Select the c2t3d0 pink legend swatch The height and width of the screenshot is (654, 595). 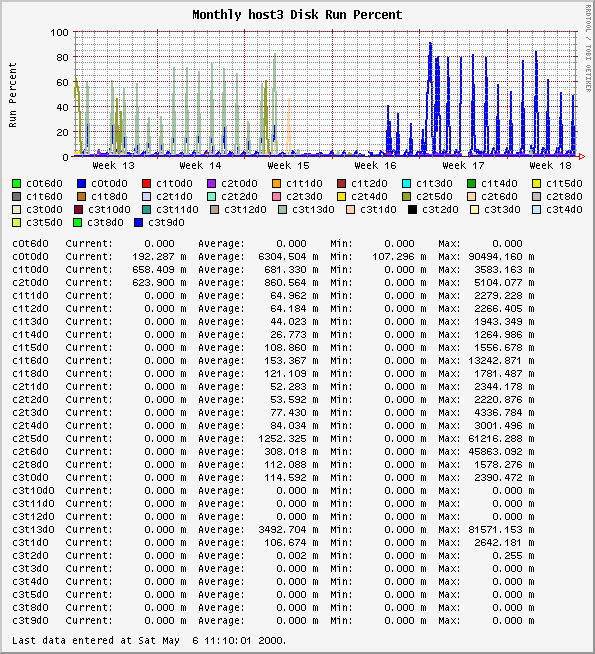tap(276, 196)
